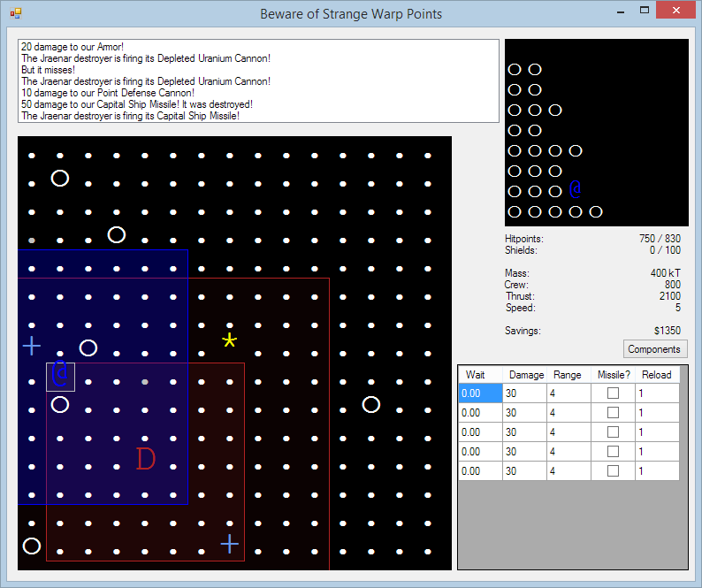
Task: Click the blue @ in the top-right ship panel
Action: pos(575,189)
